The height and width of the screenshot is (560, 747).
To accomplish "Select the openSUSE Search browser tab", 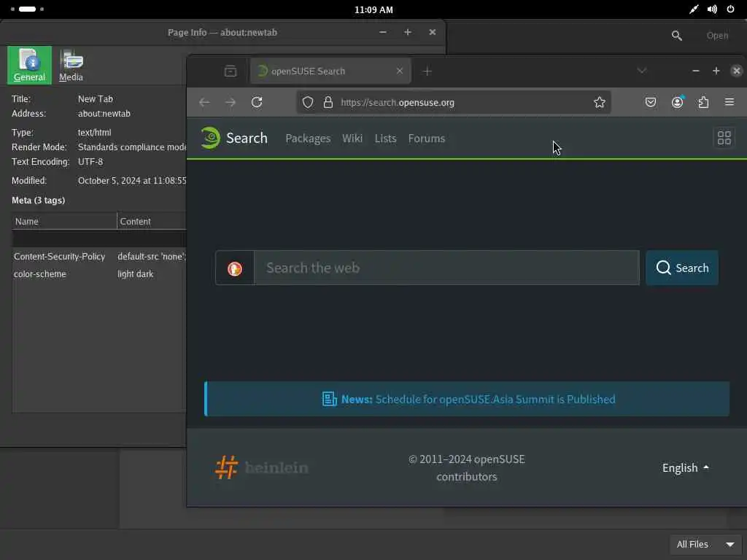I will pos(330,71).
